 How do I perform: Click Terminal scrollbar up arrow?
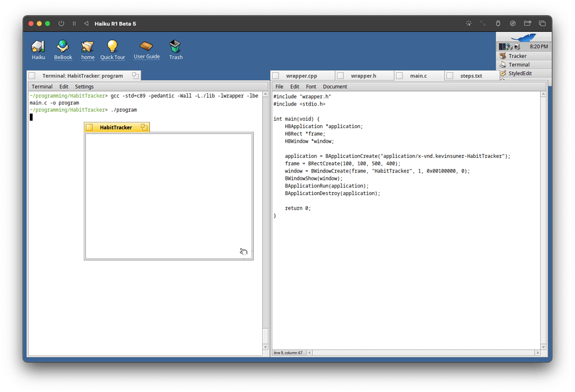pos(266,94)
